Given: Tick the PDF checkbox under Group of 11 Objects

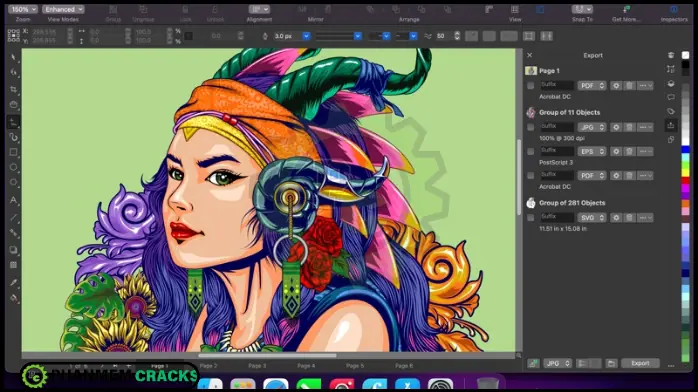Looking at the screenshot, I should pos(530,175).
